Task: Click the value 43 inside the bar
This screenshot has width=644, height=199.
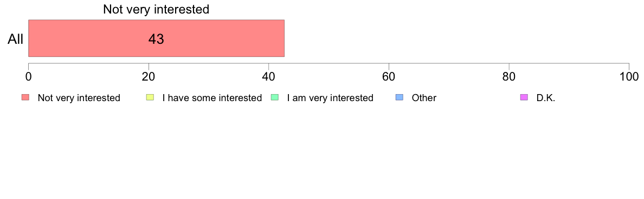Action: [156, 39]
